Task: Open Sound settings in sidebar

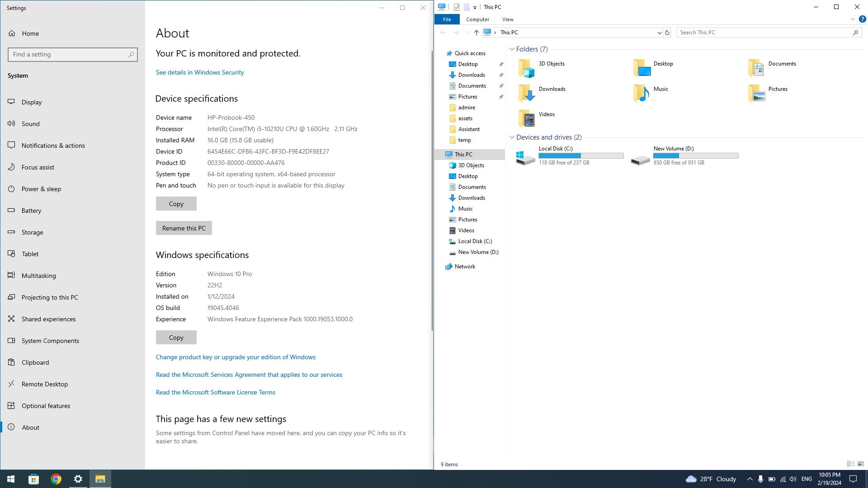Action: pos(72,124)
